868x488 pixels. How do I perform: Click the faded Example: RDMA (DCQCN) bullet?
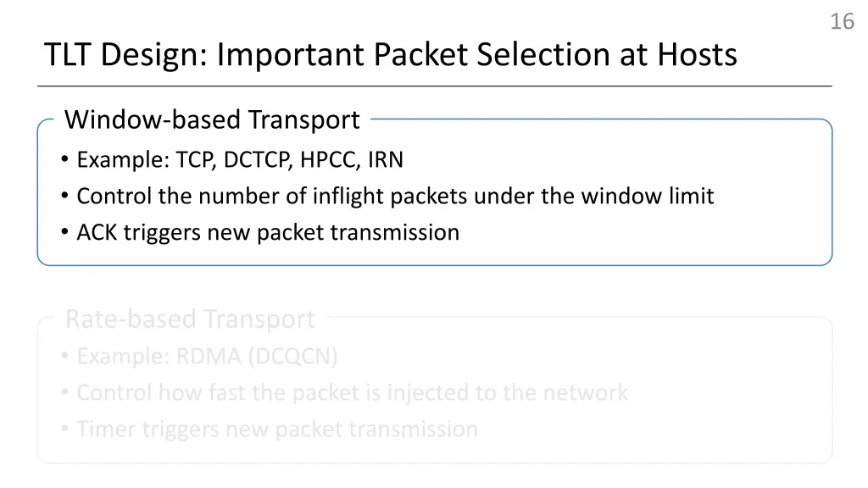(x=199, y=357)
